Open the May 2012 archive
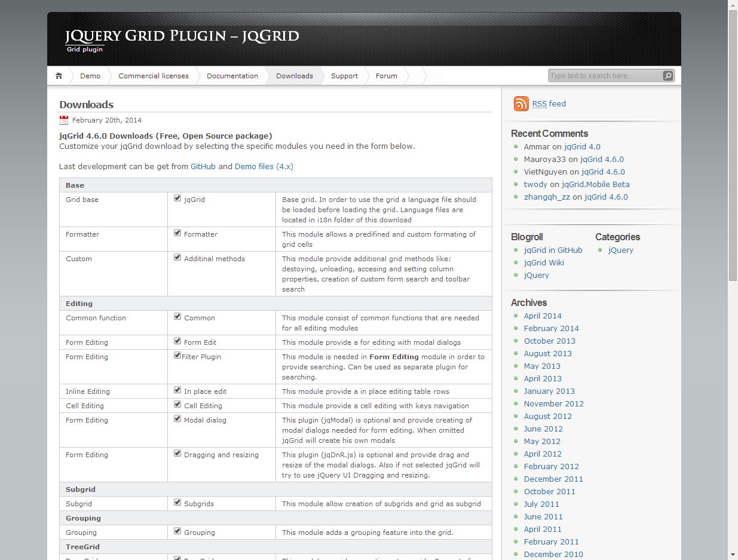Screen dimensions: 738x560 click(542, 442)
